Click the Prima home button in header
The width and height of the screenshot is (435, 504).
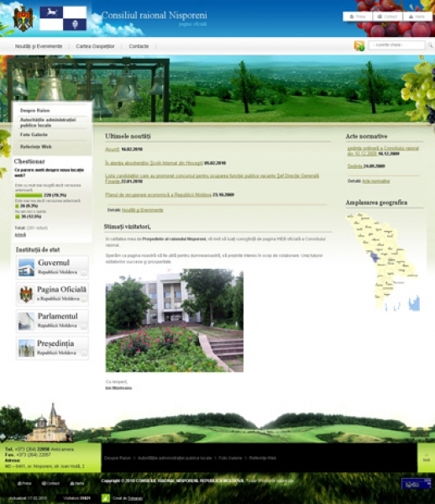tap(358, 17)
